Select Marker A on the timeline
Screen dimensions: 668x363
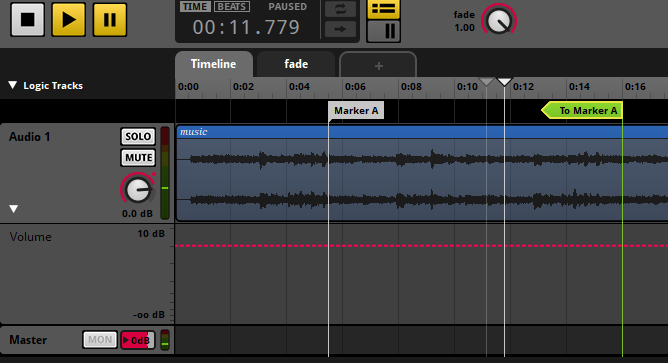point(356,111)
